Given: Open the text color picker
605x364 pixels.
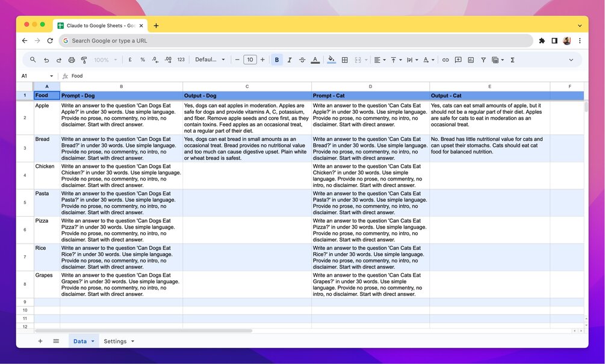Looking at the screenshot, I should coord(315,60).
